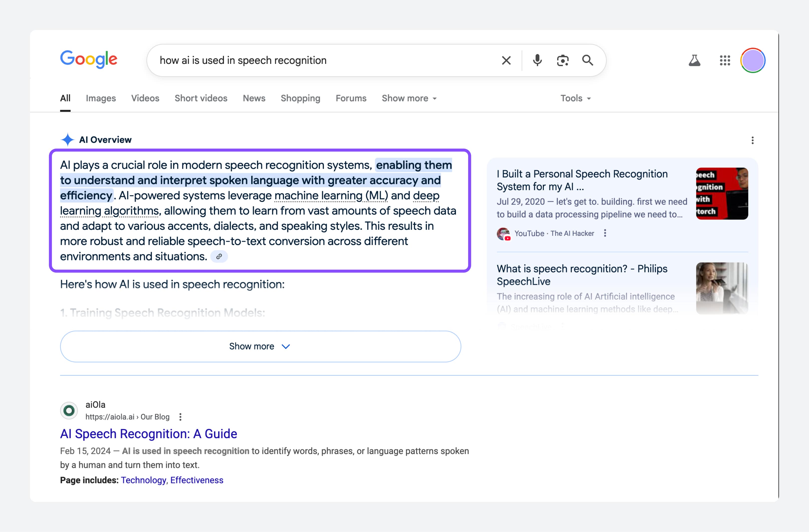Start voice search with microphone icon
The height and width of the screenshot is (532, 809).
tap(537, 60)
